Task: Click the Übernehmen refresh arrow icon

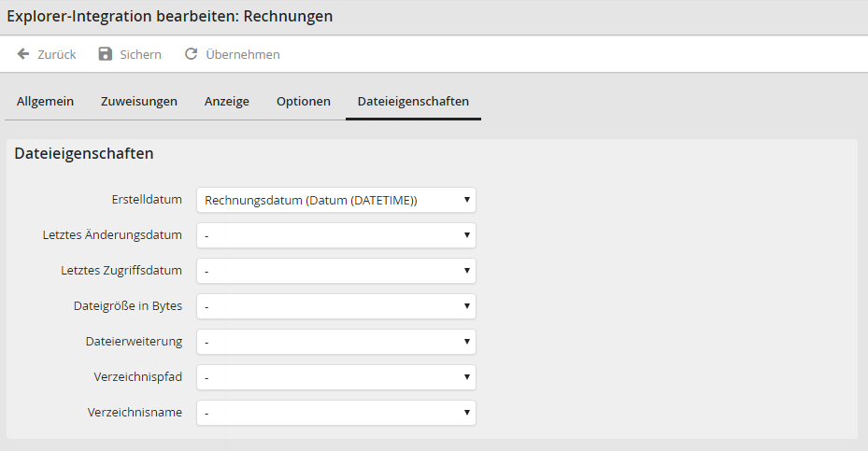Action: 191,54
